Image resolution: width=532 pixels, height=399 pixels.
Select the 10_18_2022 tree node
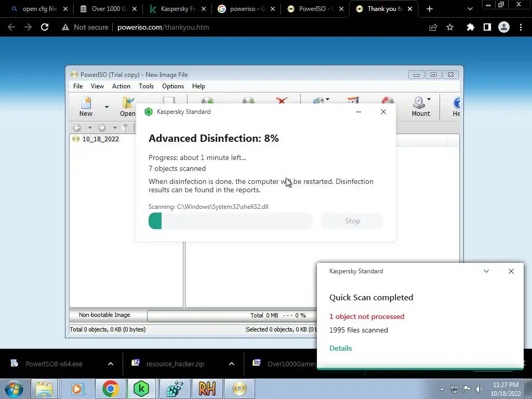point(100,139)
